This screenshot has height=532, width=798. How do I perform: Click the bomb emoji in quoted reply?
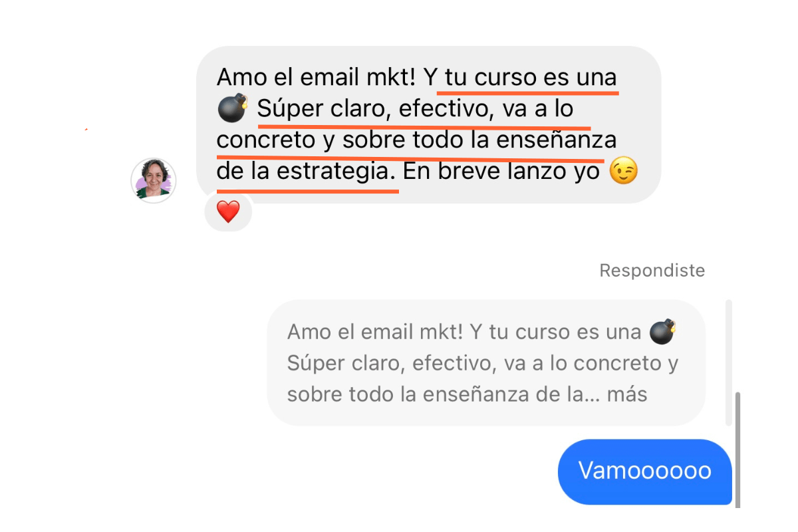(663, 332)
